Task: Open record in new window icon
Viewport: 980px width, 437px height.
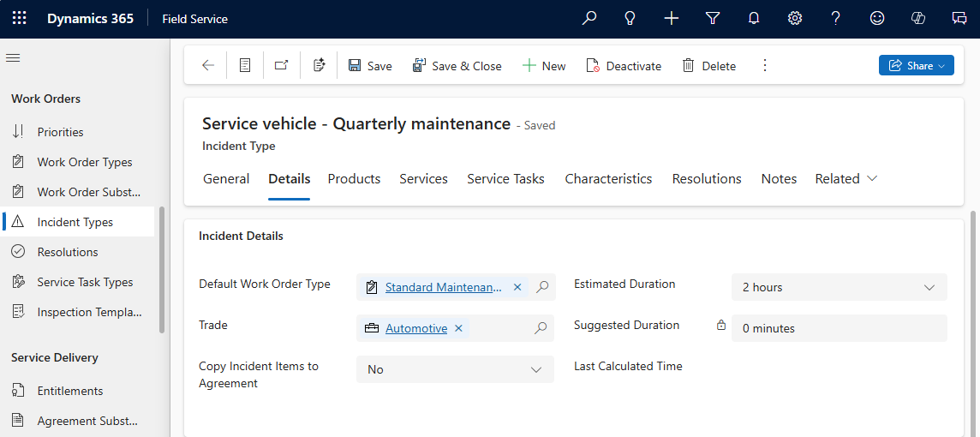Action: coord(281,66)
